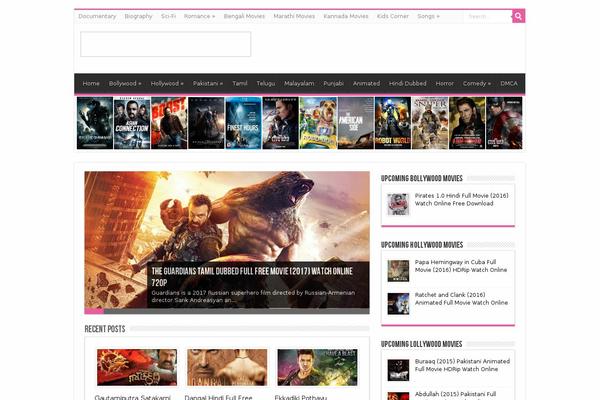Open Dangal Hindi Full Free post title

click(x=218, y=397)
